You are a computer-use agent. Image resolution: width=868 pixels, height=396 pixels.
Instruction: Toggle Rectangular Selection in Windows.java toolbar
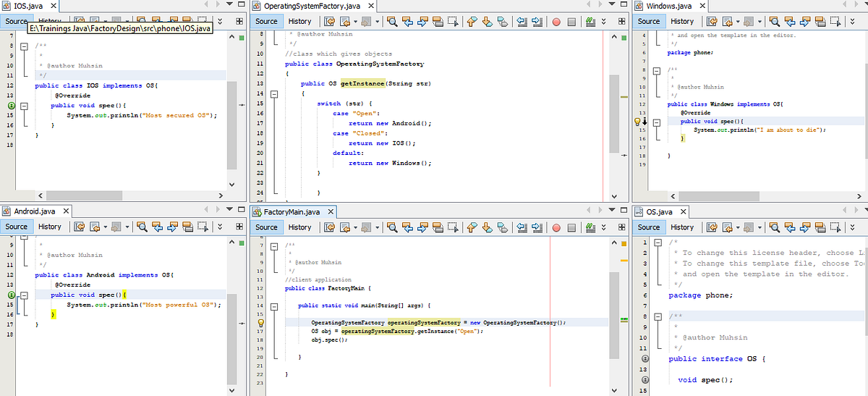pos(835,21)
